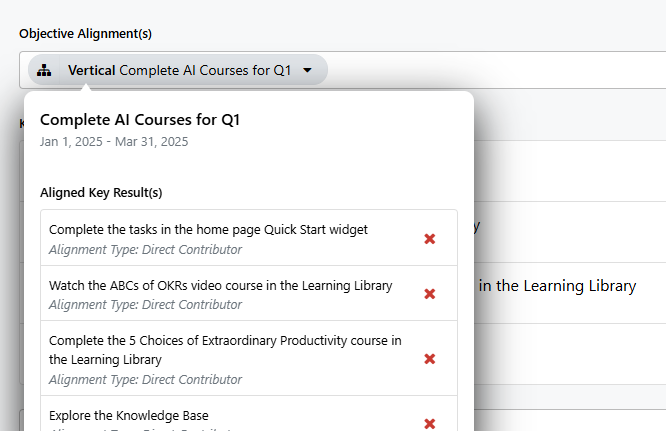The height and width of the screenshot is (431, 666).
Task: Click the Objective Alignment(s) label
Action: click(85, 34)
